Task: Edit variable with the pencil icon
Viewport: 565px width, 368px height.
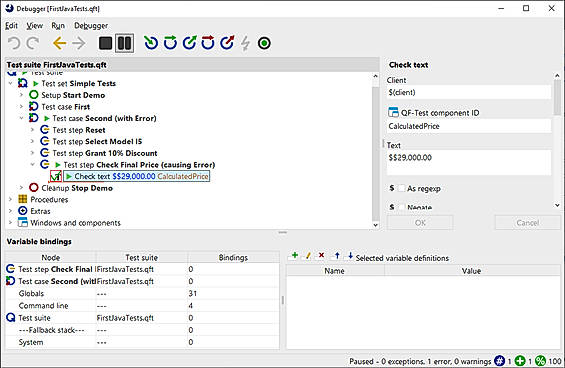Action: click(308, 256)
